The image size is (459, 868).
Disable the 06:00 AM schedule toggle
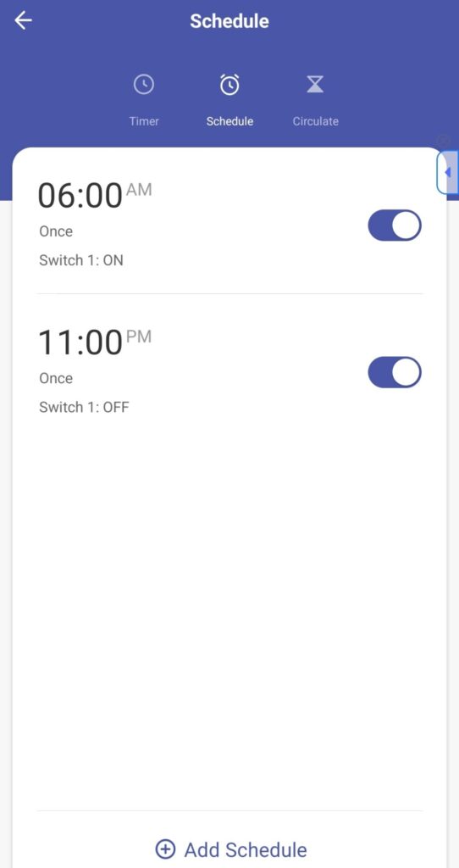coord(395,225)
